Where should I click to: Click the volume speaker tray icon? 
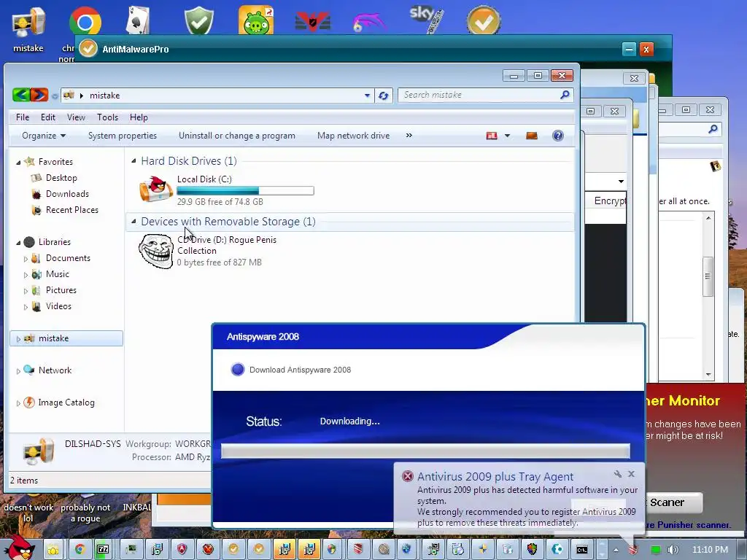coord(673,550)
